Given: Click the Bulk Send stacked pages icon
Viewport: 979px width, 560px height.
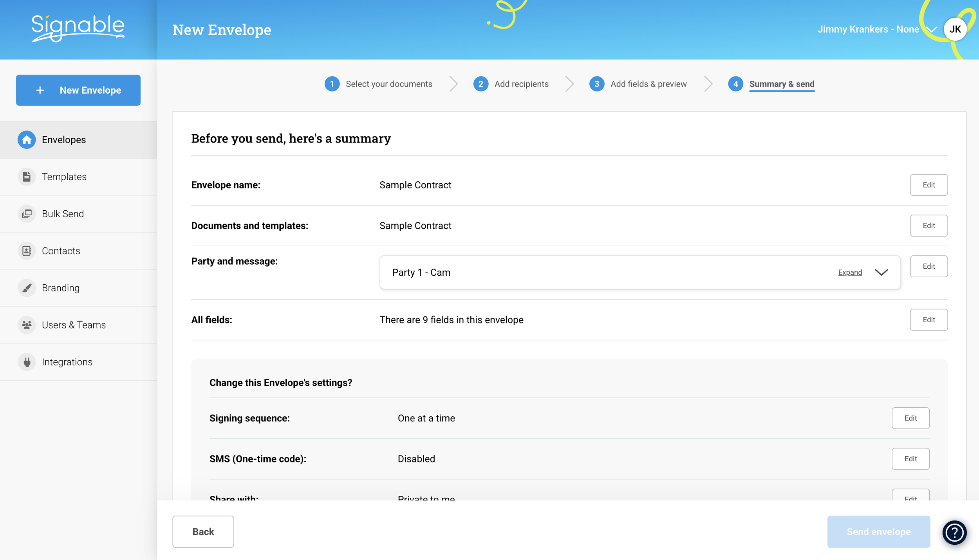Looking at the screenshot, I should 27,214.
